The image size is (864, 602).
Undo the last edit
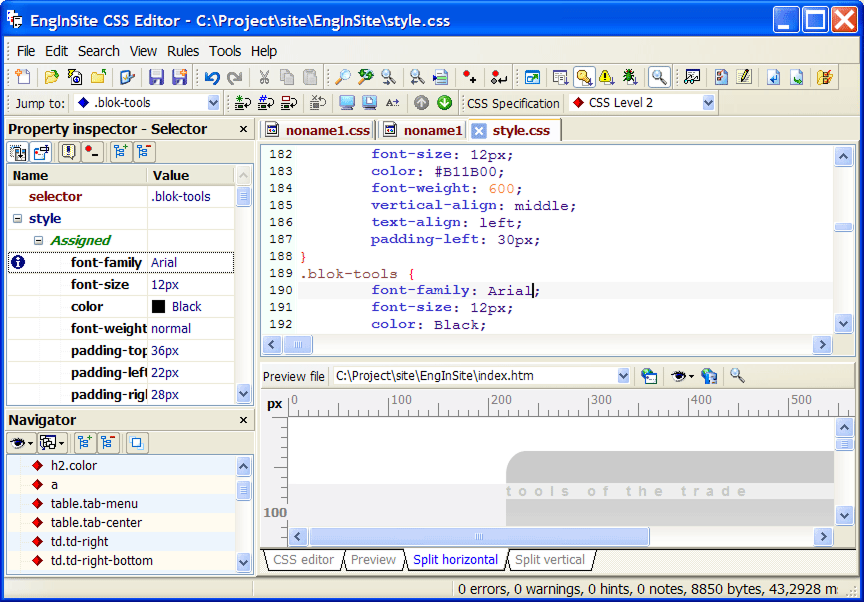tap(212, 77)
